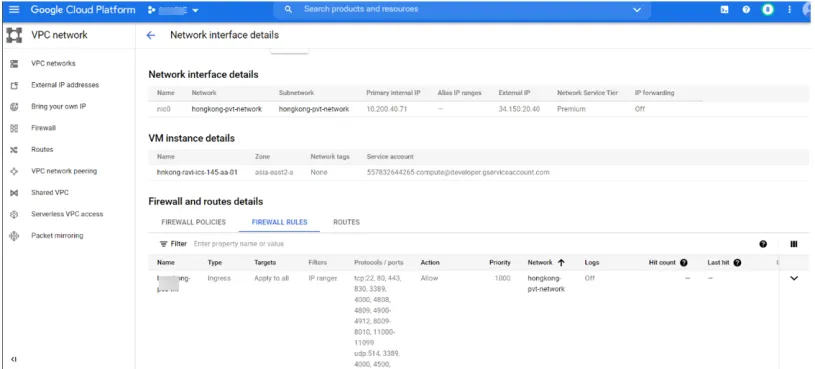Open Firewall menu label in sidebar
The width and height of the screenshot is (815, 369).
(x=43, y=128)
